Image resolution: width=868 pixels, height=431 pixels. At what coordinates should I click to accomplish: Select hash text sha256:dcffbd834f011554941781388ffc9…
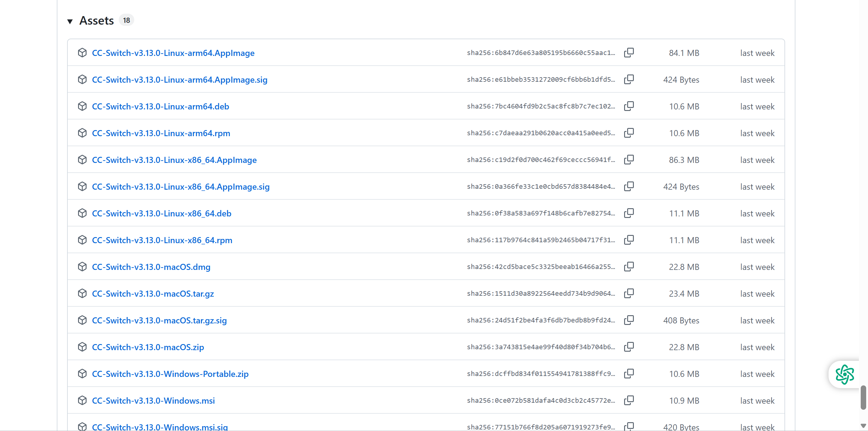(x=541, y=374)
